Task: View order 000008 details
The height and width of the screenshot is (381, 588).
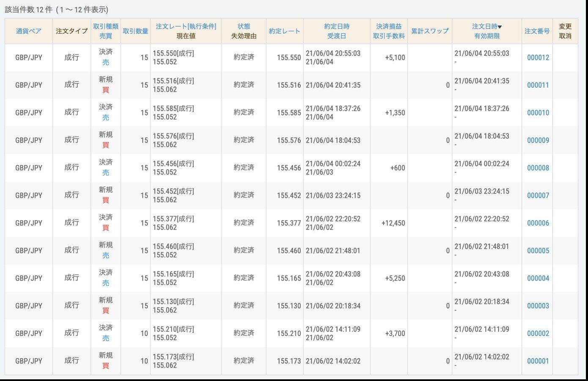Action: pyautogui.click(x=538, y=168)
